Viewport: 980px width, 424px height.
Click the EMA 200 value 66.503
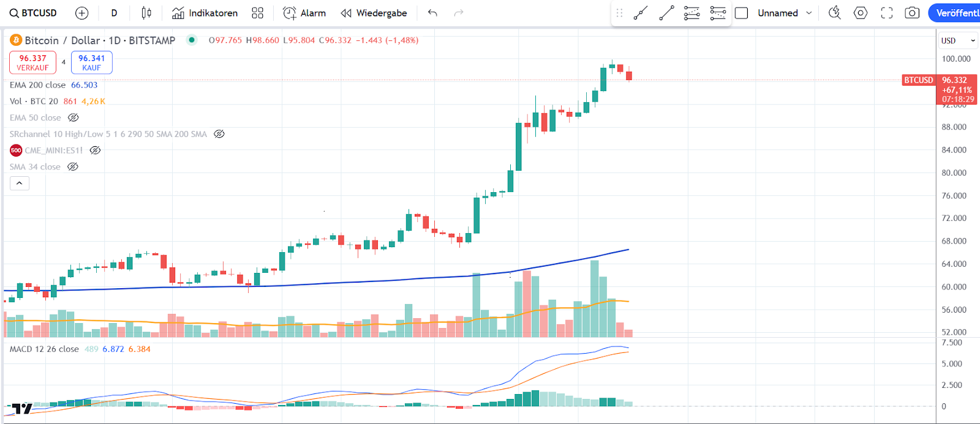point(85,85)
